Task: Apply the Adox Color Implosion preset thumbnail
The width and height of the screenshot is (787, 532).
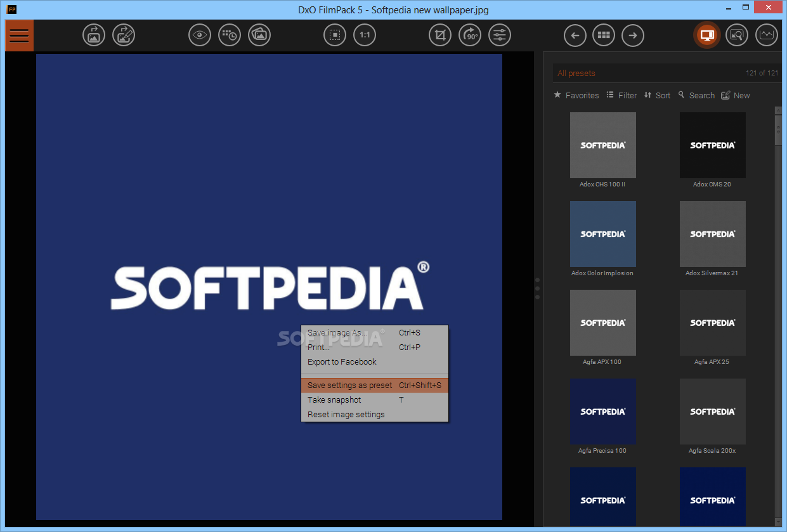Action: pyautogui.click(x=603, y=234)
